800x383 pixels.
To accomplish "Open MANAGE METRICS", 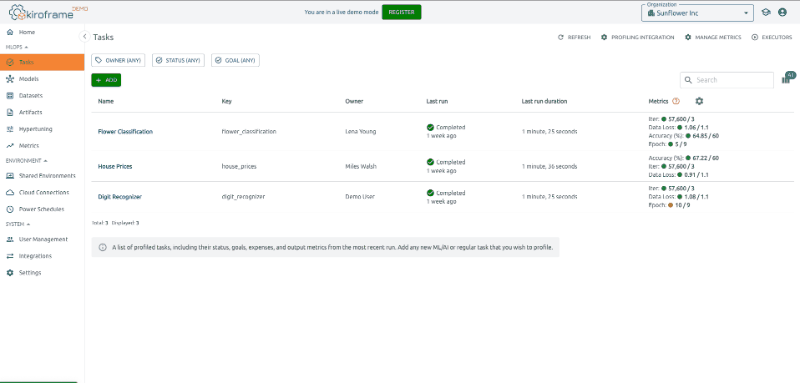I will [x=713, y=37].
